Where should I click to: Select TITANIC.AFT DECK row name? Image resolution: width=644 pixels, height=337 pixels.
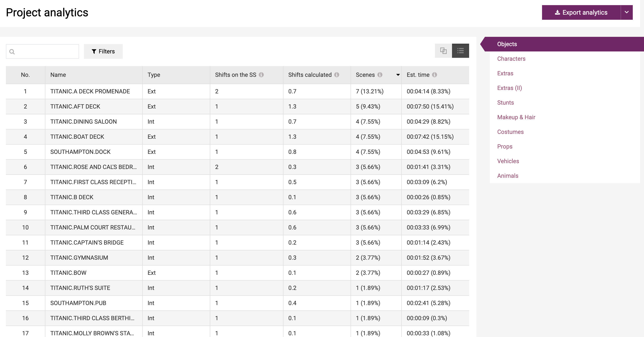pyautogui.click(x=75, y=107)
